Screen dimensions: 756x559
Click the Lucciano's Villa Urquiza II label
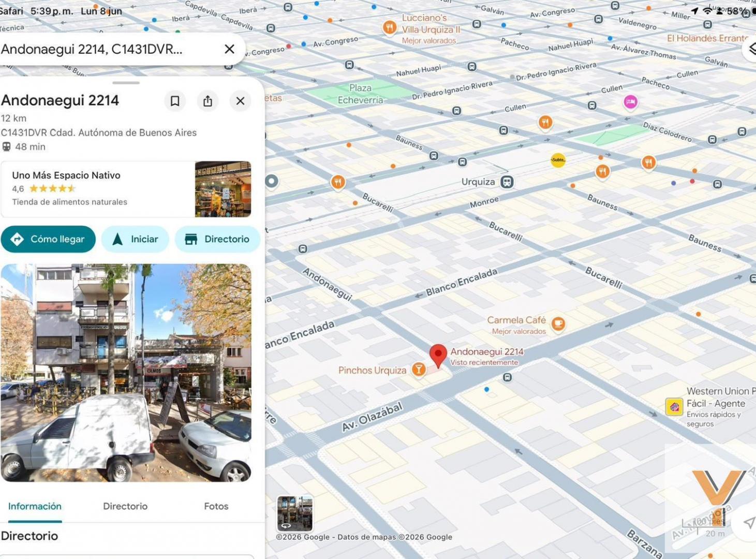[431, 24]
